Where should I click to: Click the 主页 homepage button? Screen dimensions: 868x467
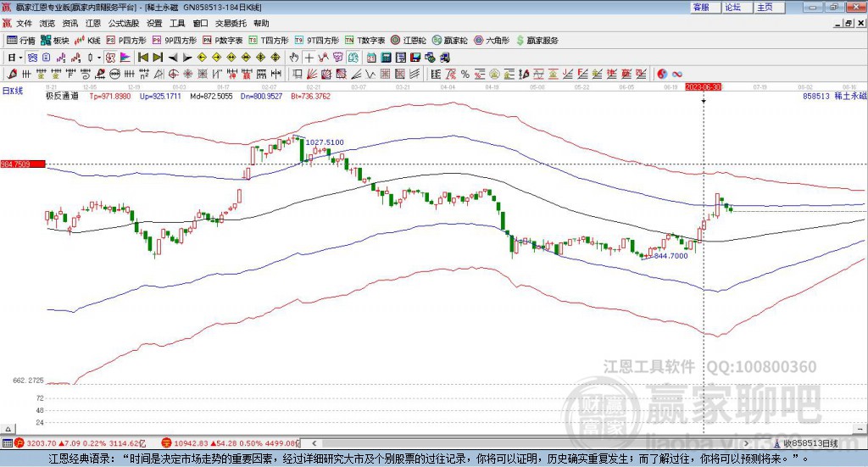click(x=770, y=7)
